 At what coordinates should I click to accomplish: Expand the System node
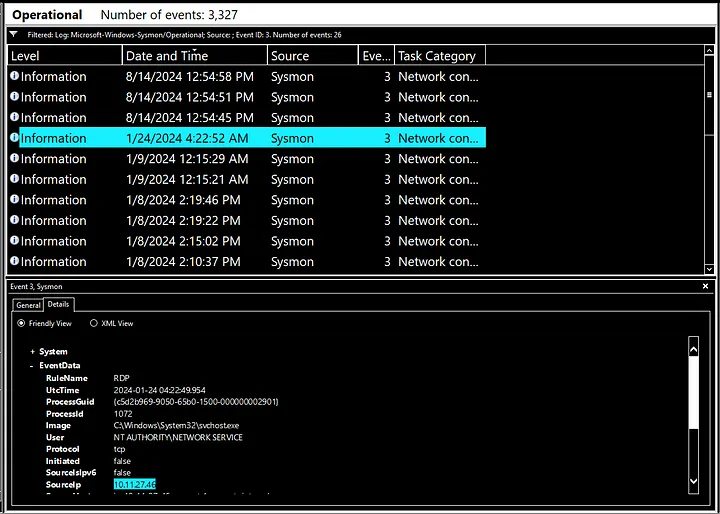pyautogui.click(x=33, y=352)
